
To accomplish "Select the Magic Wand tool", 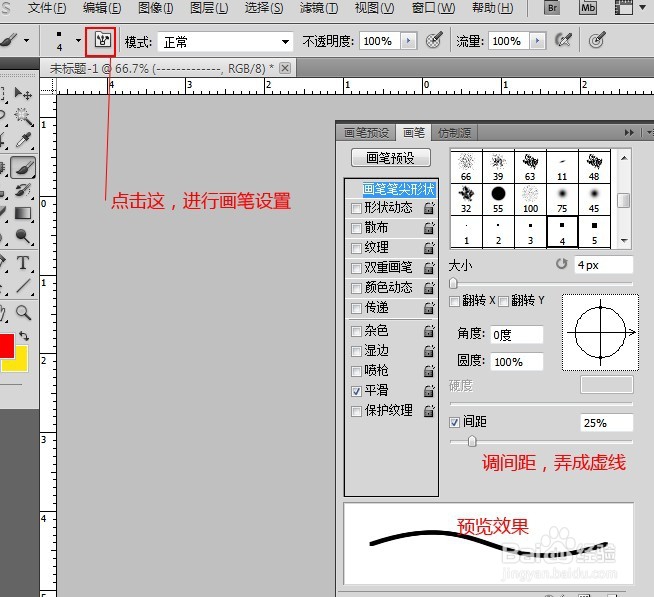I will click(23, 116).
